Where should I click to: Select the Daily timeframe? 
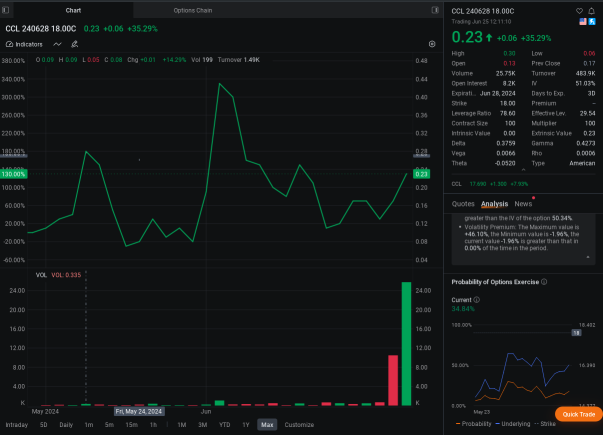[x=66, y=425]
